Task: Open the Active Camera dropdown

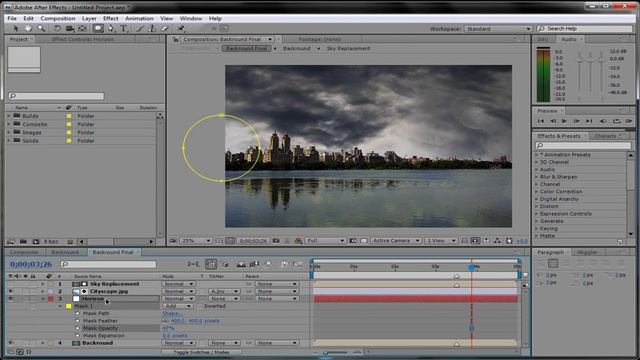Action: (x=396, y=241)
